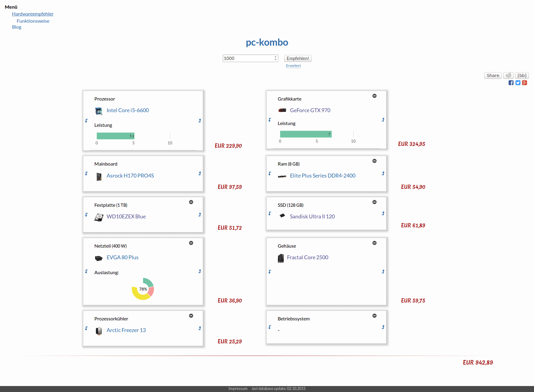Open Hardwareempfehler in the menu
The height and width of the screenshot is (392, 534).
pyautogui.click(x=33, y=14)
